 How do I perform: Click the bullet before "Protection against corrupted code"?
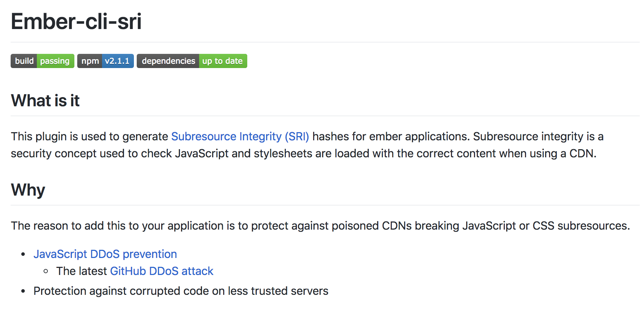(23, 291)
